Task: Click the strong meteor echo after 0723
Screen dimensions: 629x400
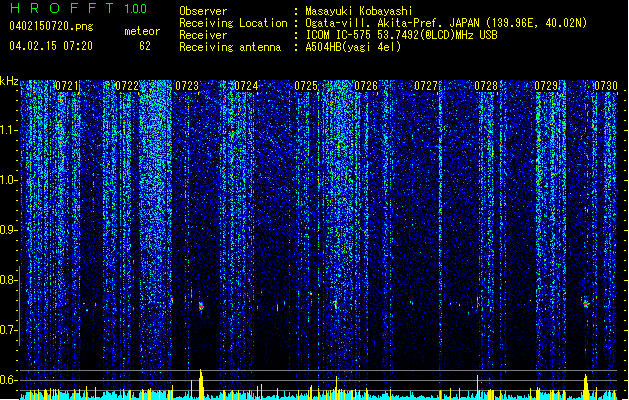Action: (x=201, y=307)
